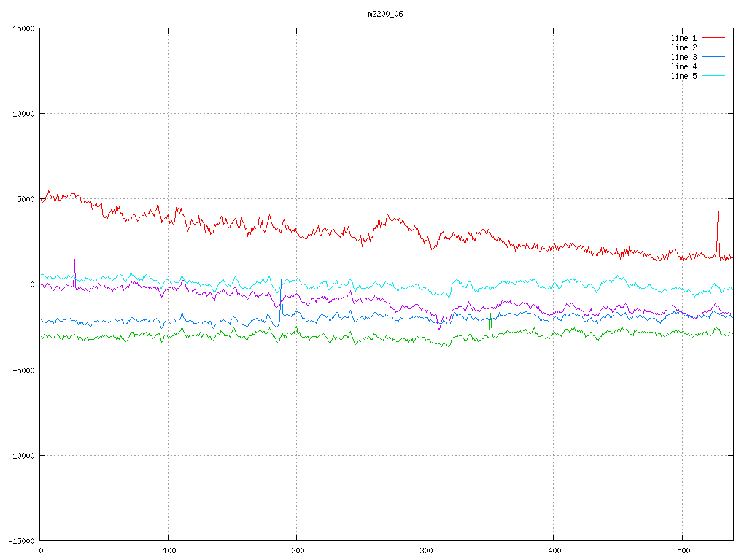Click the 0 y-axis label

pyautogui.click(x=32, y=285)
